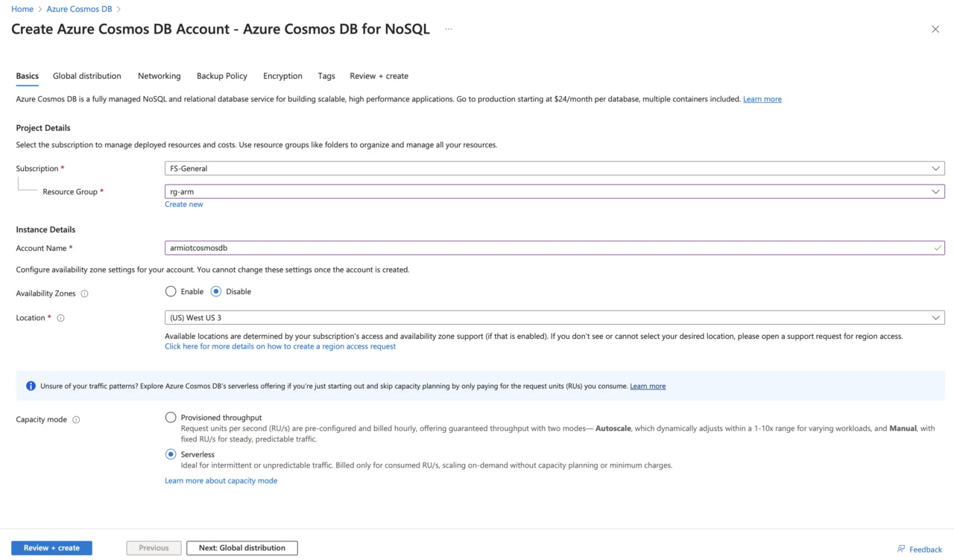Viewport: 954px width, 560px height.
Task: Open the Location dropdown
Action: coord(554,317)
